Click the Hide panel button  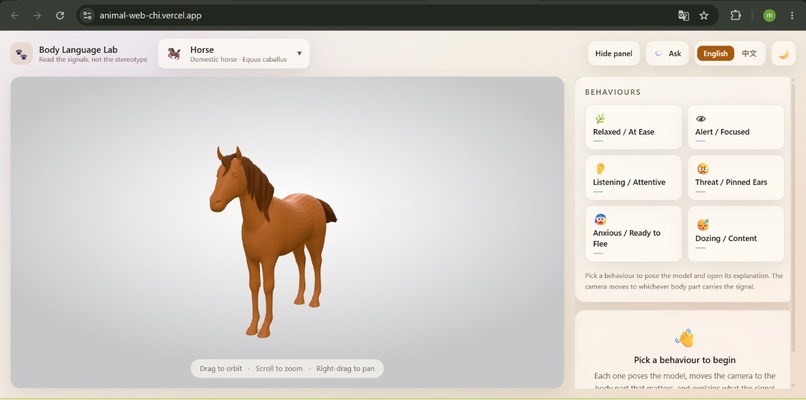click(x=614, y=53)
